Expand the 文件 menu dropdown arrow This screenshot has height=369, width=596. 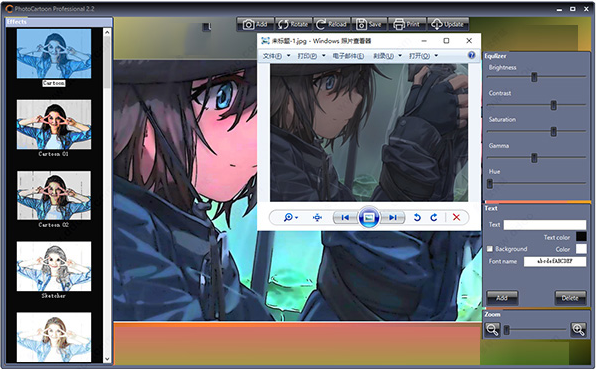point(288,56)
